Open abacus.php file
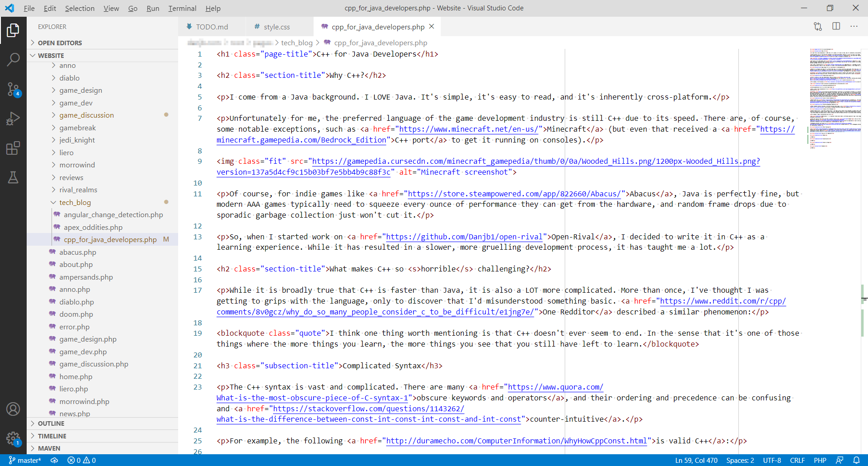 click(103, 252)
